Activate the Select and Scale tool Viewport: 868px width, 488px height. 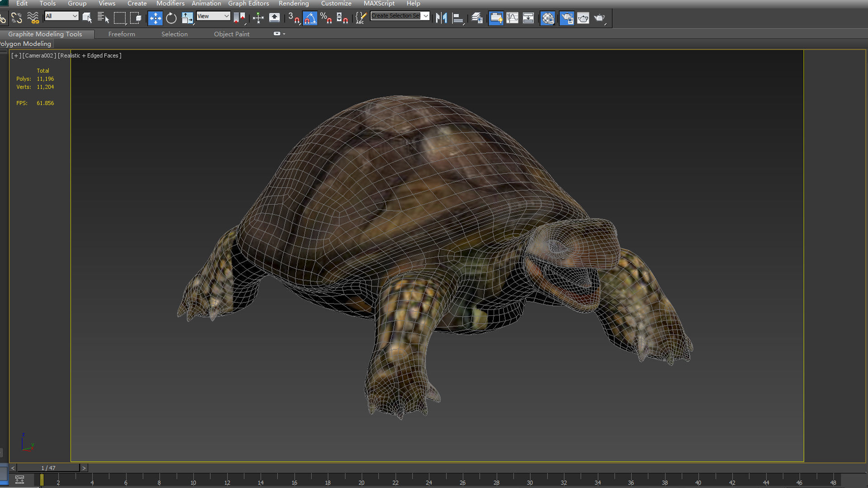pos(187,18)
